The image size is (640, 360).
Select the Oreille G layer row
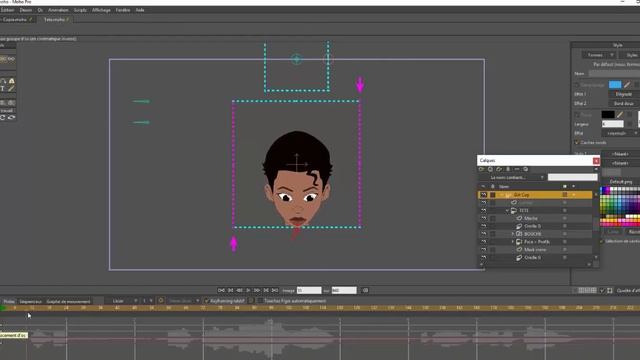535,258
